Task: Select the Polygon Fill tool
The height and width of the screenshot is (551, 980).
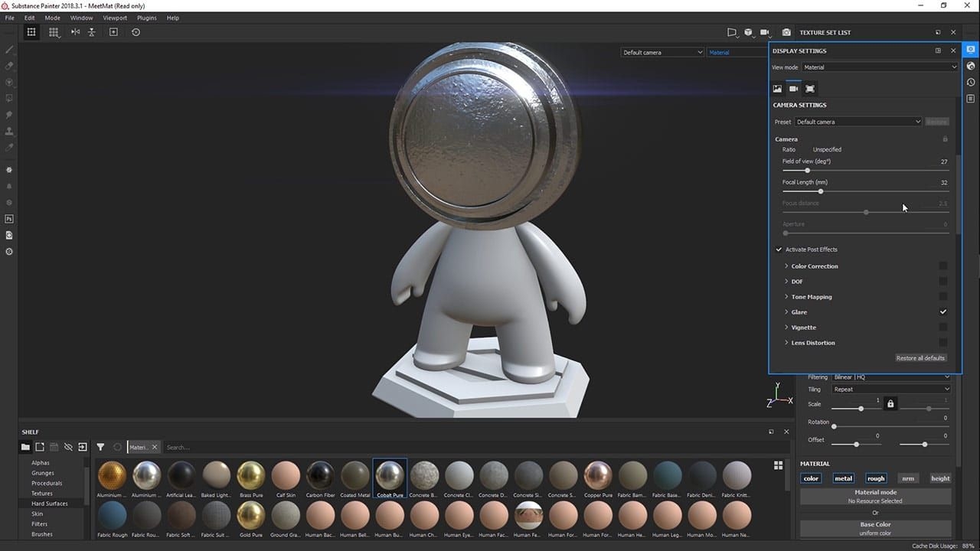Action: pos(9,98)
